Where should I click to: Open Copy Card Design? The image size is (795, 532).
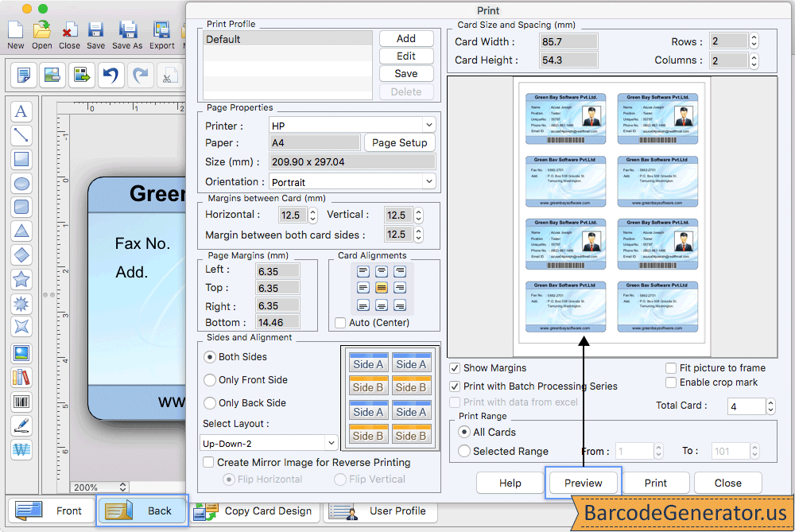click(x=256, y=511)
